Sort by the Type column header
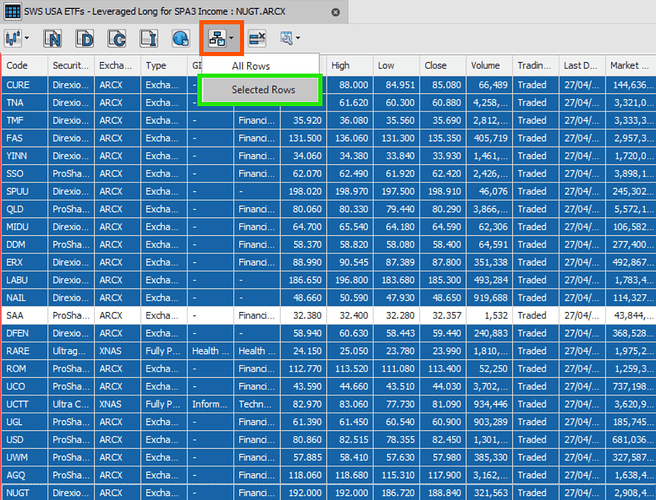This screenshot has height=500, width=656. (x=164, y=65)
